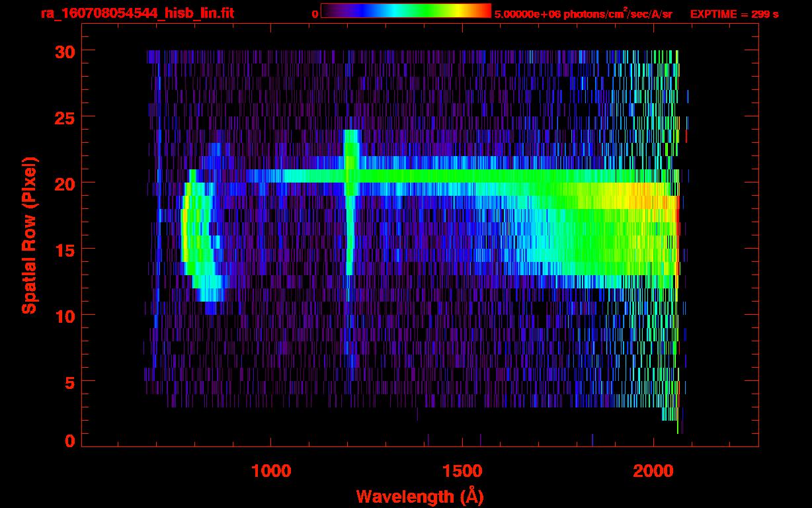
Task: Click the Spatial Row (Pixel) axis label
Action: pyautogui.click(x=30, y=235)
